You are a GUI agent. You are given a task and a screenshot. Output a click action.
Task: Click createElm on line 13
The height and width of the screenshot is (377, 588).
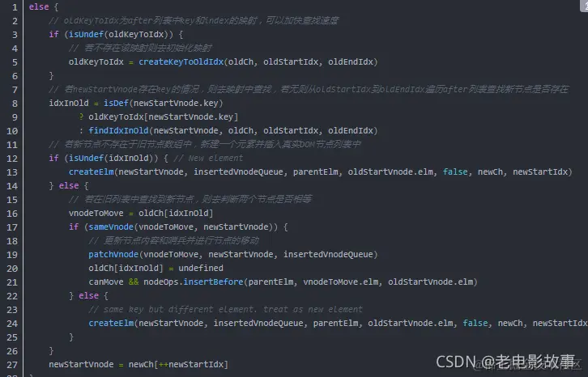pyautogui.click(x=92, y=172)
